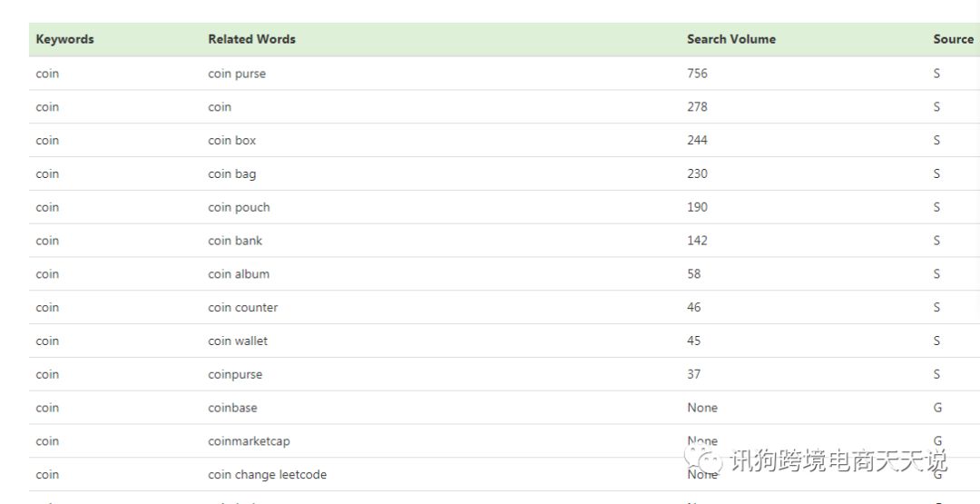
Task: Select the "coinpurse" related word
Action: (x=235, y=375)
